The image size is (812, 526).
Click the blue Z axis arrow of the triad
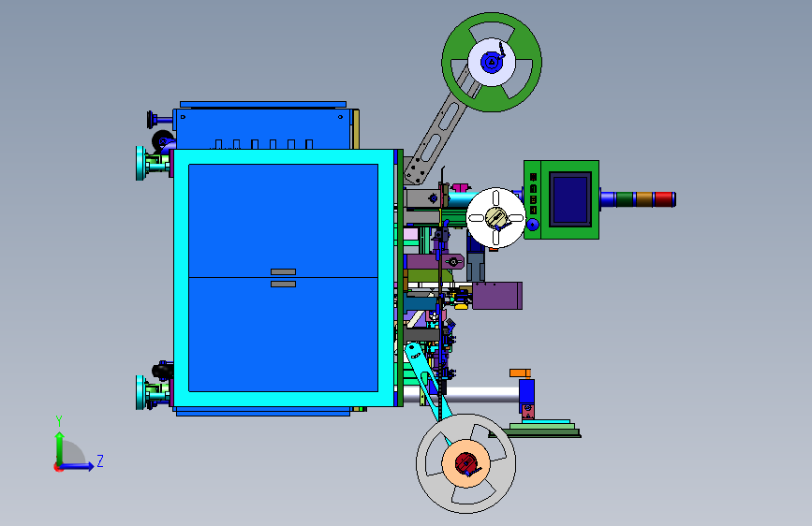coord(78,466)
